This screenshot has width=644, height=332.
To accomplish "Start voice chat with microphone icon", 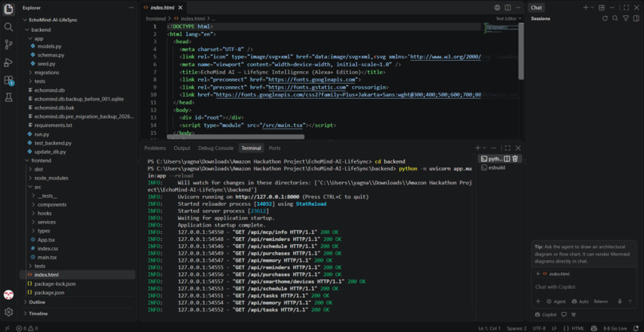I will [620, 301].
